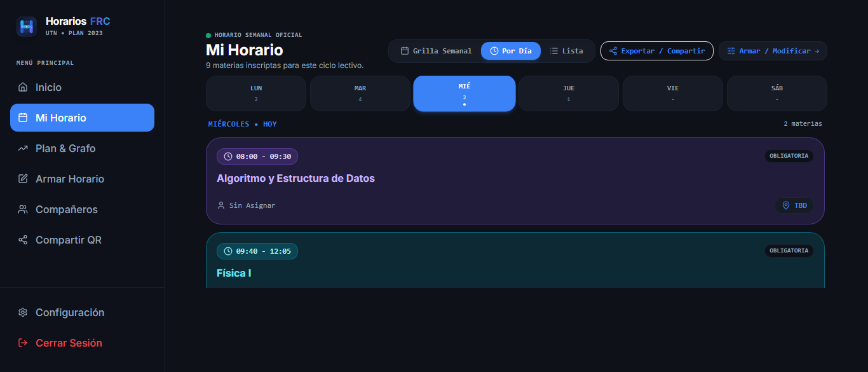Viewport: 868px width, 372px height.
Task: Click the clock icon in Por Día
Action: click(494, 51)
